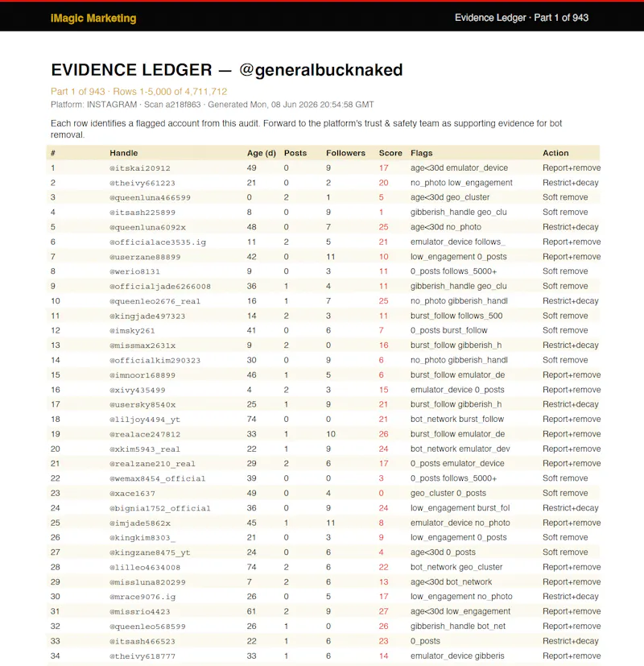The width and height of the screenshot is (644, 666).
Task: Click flags 'no_photo low_engagement' in row 2
Action: point(461,183)
